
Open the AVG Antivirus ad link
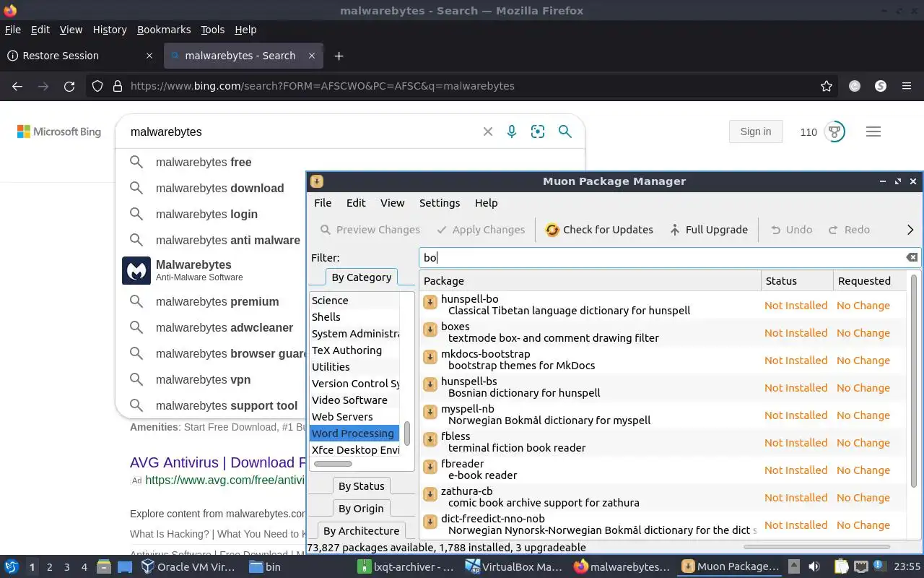pos(217,462)
